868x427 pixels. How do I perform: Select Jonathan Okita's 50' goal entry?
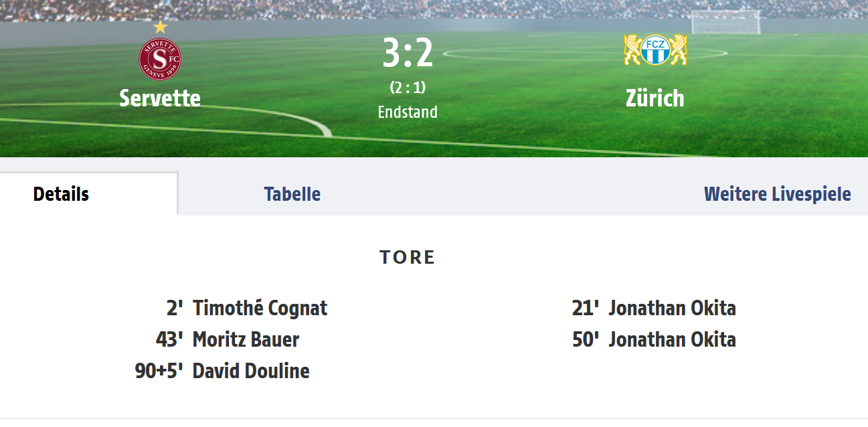coord(654,339)
